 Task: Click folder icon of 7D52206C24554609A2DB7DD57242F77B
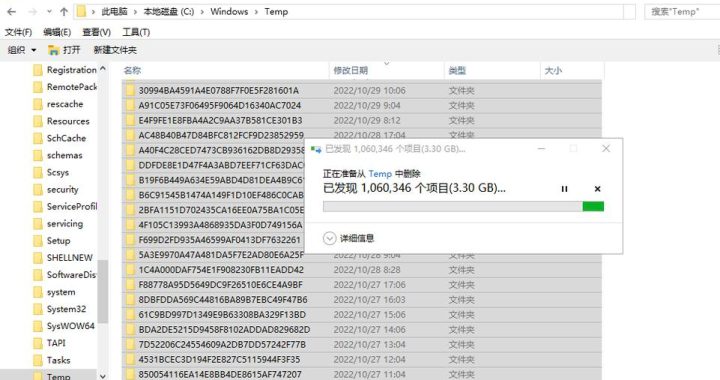130,345
